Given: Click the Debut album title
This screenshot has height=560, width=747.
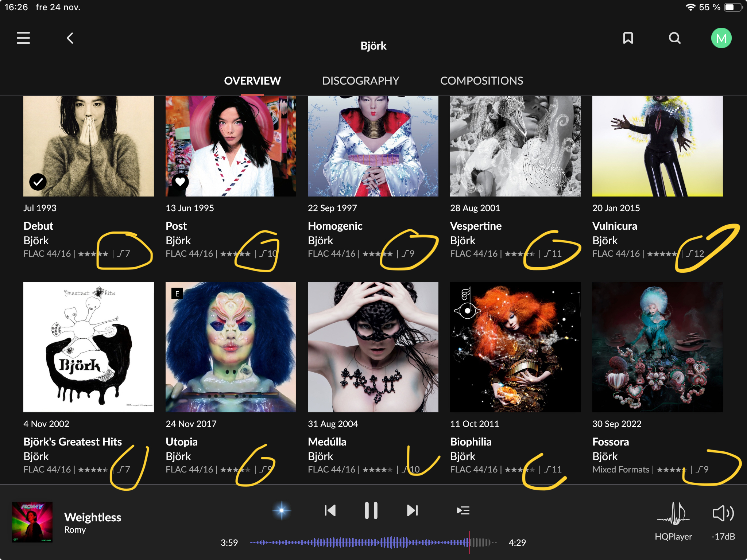Looking at the screenshot, I should (38, 226).
